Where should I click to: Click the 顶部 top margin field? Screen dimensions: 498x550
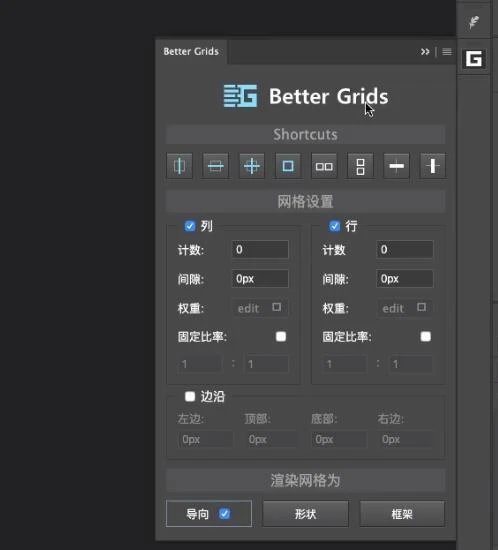tap(271, 439)
